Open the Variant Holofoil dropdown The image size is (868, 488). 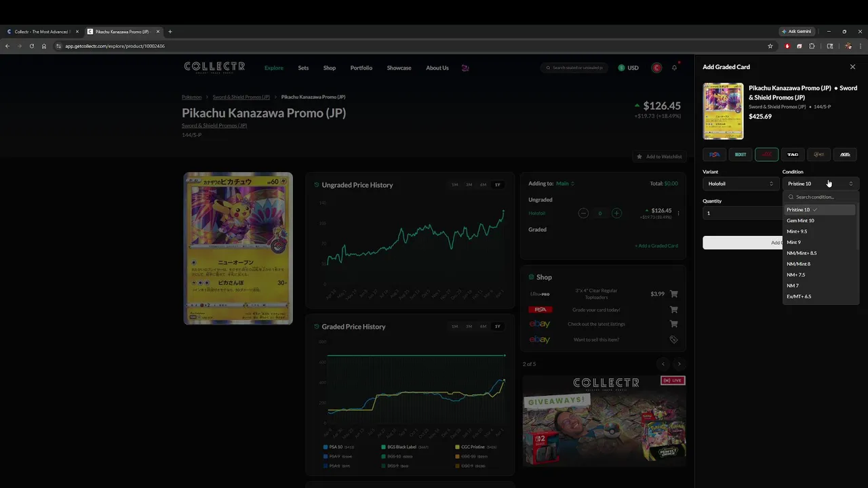[x=740, y=184]
